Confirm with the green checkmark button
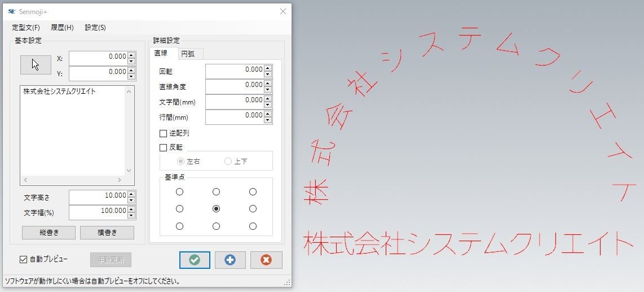The height and width of the screenshot is (292, 644). pyautogui.click(x=195, y=260)
